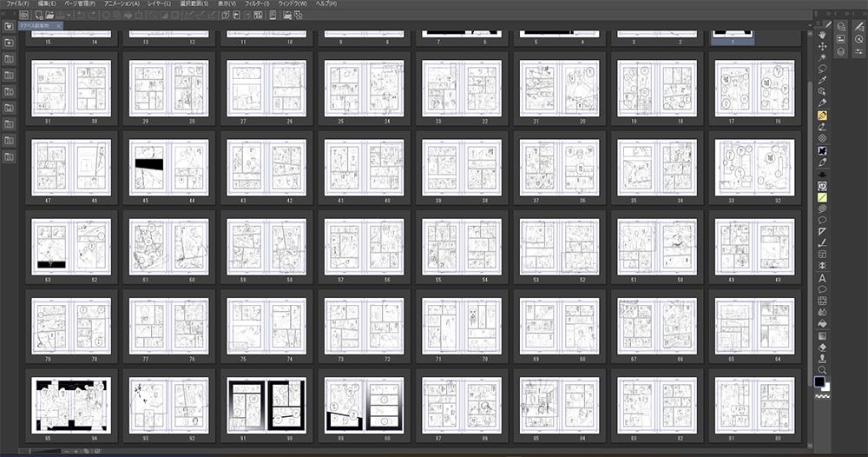
Task: Choose the white sub color swatch
Action: point(826,387)
